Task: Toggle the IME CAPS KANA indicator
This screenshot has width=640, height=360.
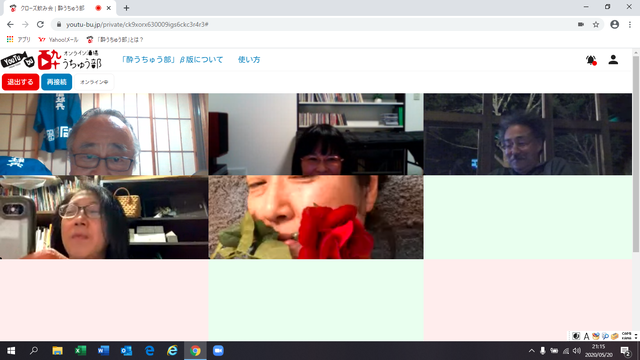Action: point(627,336)
